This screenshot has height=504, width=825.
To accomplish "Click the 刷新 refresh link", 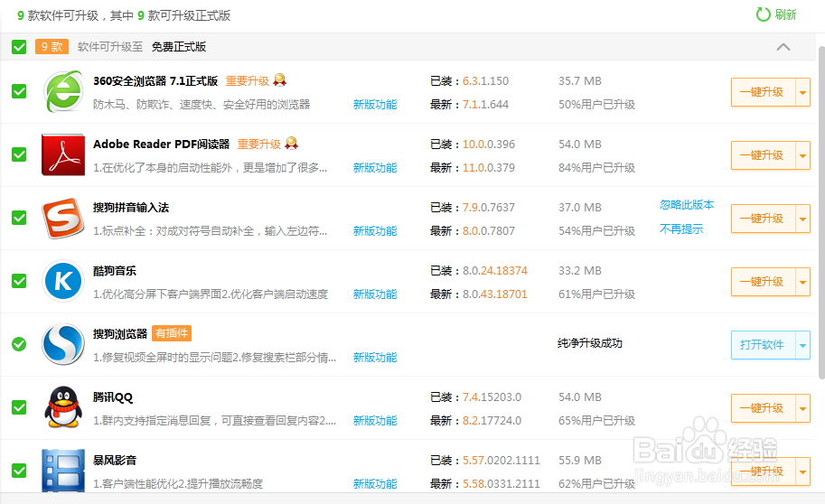I will pyautogui.click(x=785, y=14).
